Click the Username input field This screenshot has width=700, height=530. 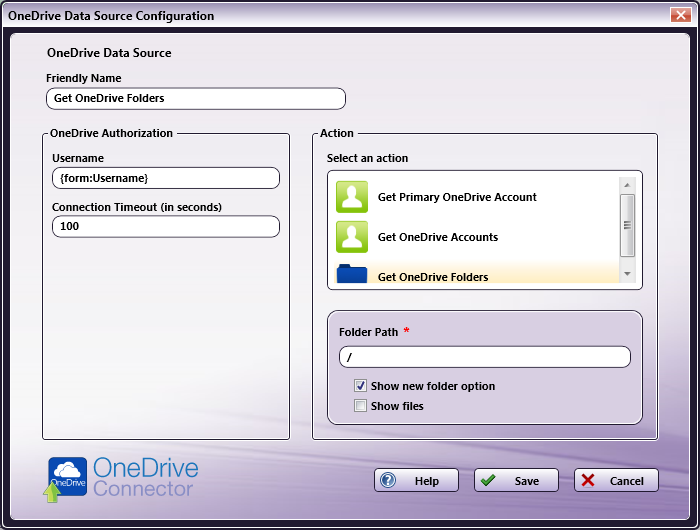(x=166, y=178)
